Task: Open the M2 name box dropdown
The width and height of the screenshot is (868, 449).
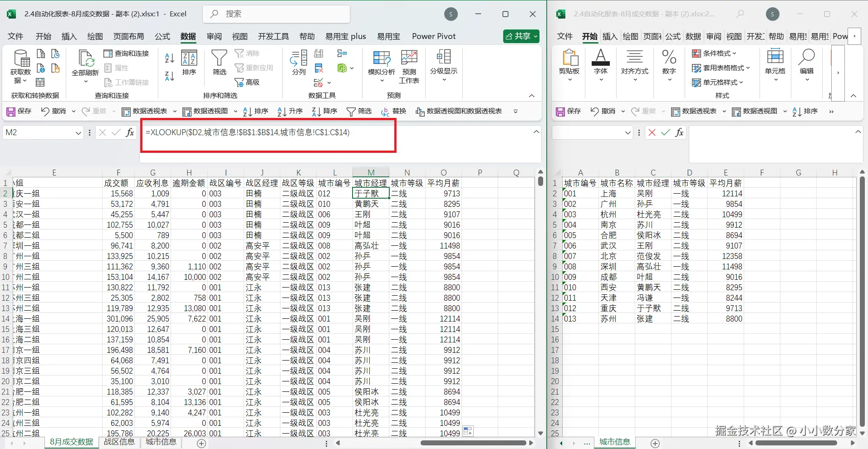Action: tap(78, 132)
